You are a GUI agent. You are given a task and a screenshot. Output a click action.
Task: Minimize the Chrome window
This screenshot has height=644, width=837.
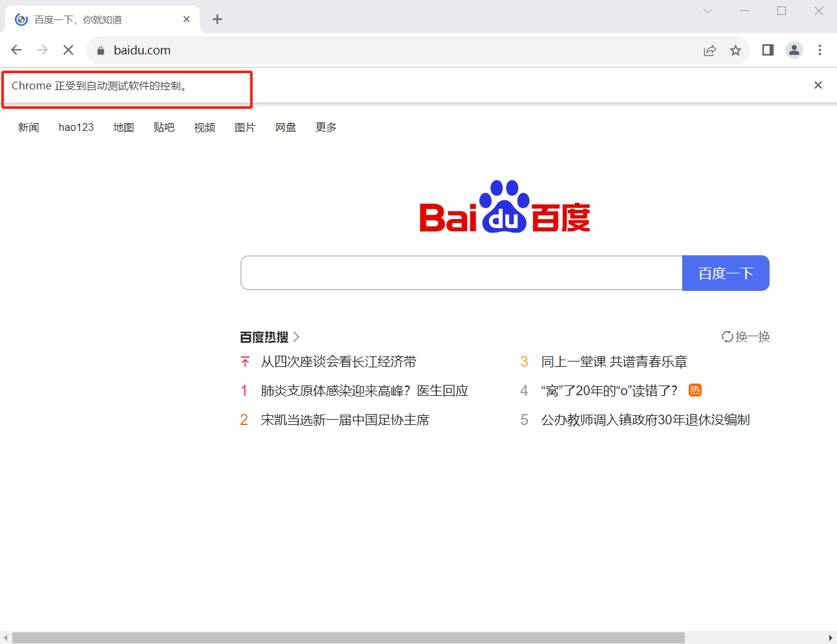(744, 11)
